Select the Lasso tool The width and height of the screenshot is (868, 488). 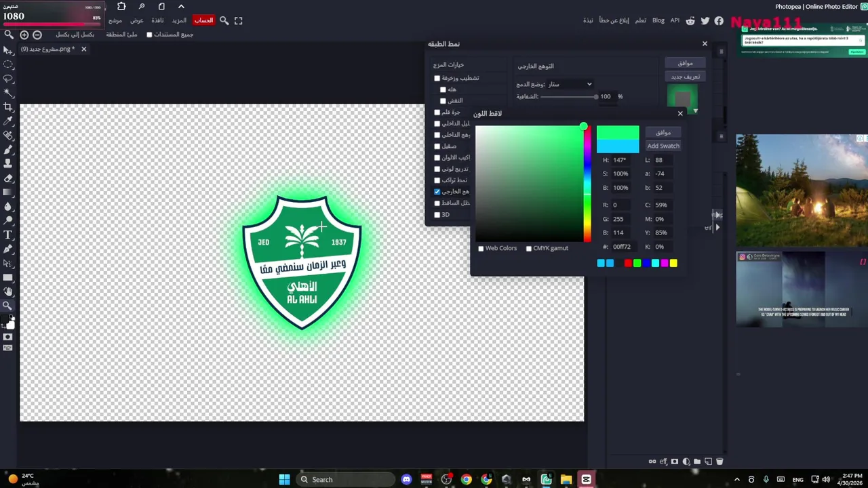tap(8, 79)
